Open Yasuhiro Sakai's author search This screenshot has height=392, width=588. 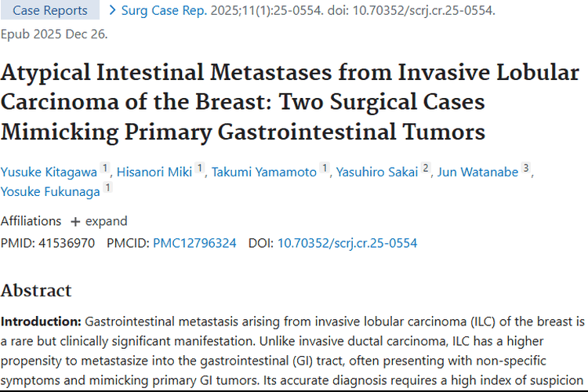pyautogui.click(x=376, y=172)
